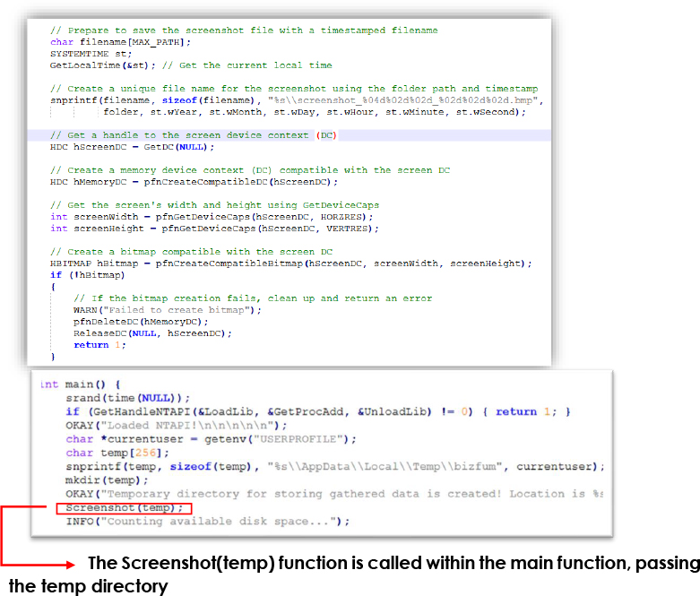This screenshot has width=700, height=596.
Task: Click comment 'Create a bitmap compatible with the screen DC'
Action: tap(191, 251)
